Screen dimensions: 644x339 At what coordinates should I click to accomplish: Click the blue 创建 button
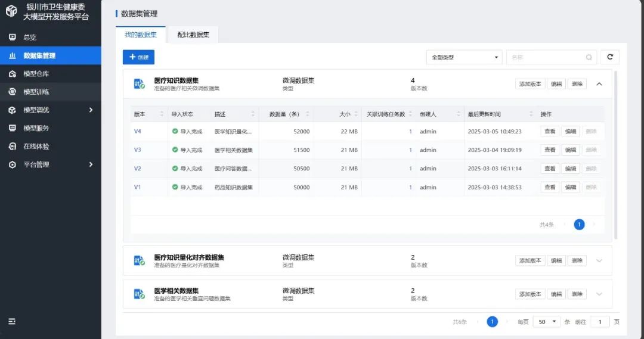coord(138,57)
